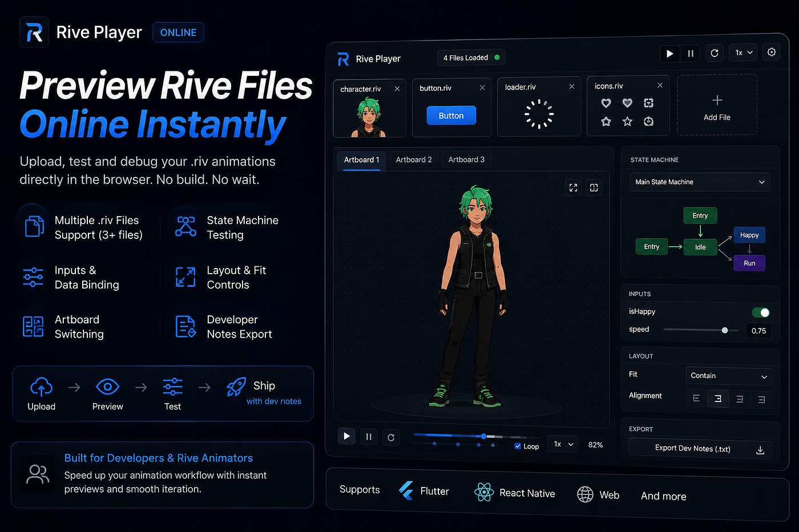Click the first heart icon in icons.riv
The width and height of the screenshot is (799, 532).
(606, 103)
